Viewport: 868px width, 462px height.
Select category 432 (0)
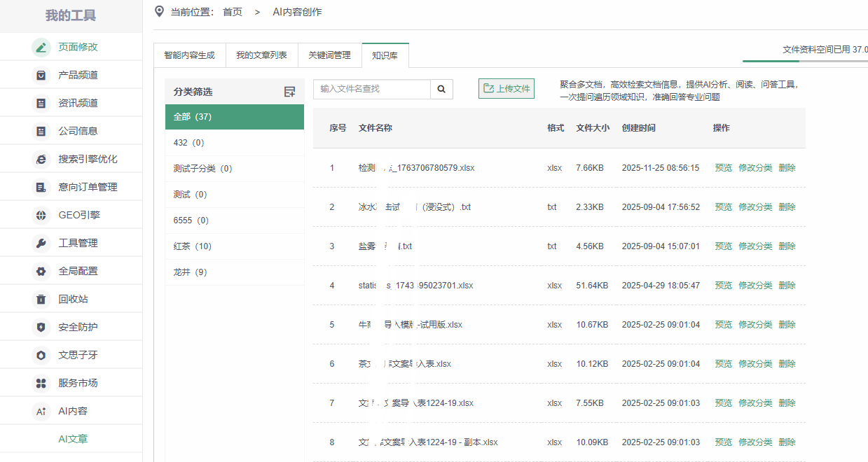point(235,143)
